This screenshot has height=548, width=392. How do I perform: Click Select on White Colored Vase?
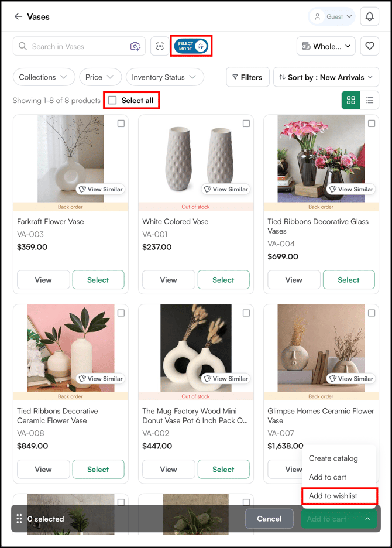(x=223, y=280)
